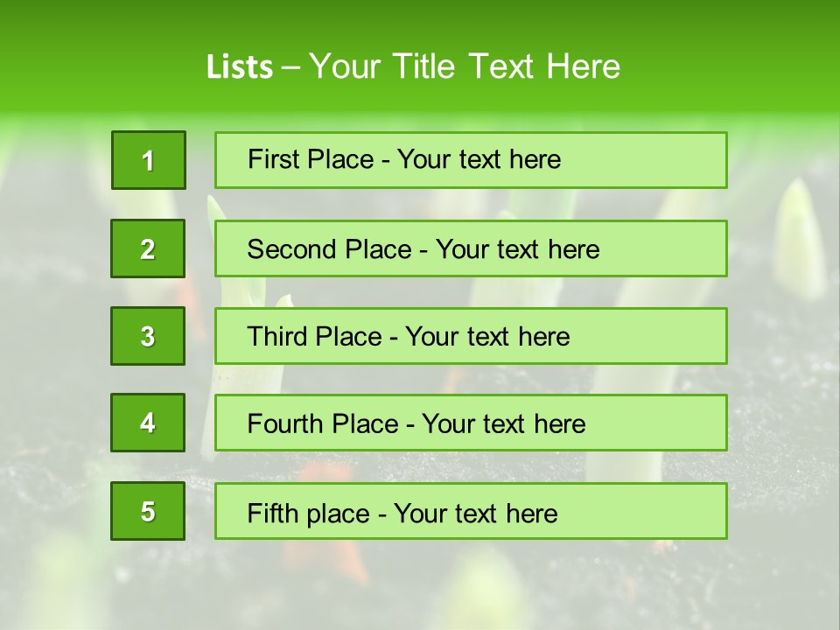Click the Fourth Place text bar

point(471,423)
